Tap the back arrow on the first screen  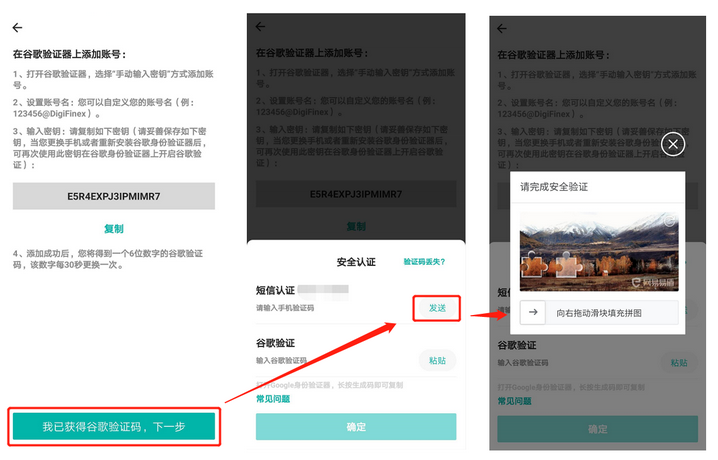point(17,28)
